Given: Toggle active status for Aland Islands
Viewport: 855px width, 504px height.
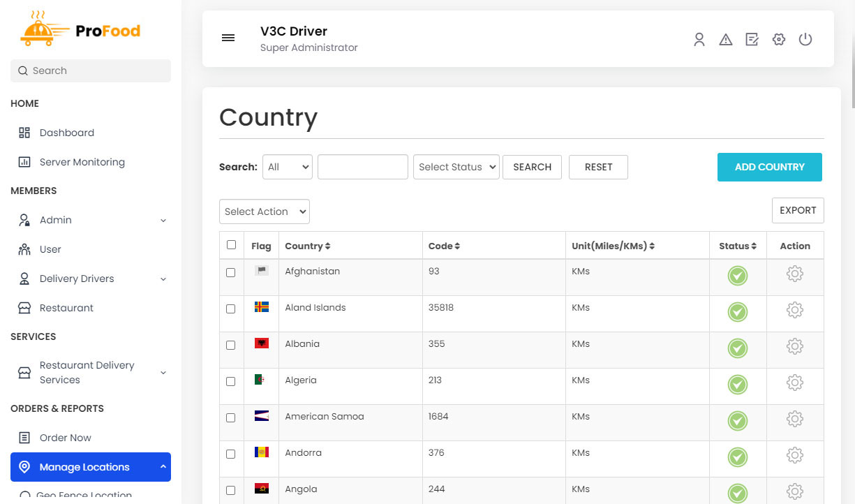Looking at the screenshot, I should click(x=738, y=312).
